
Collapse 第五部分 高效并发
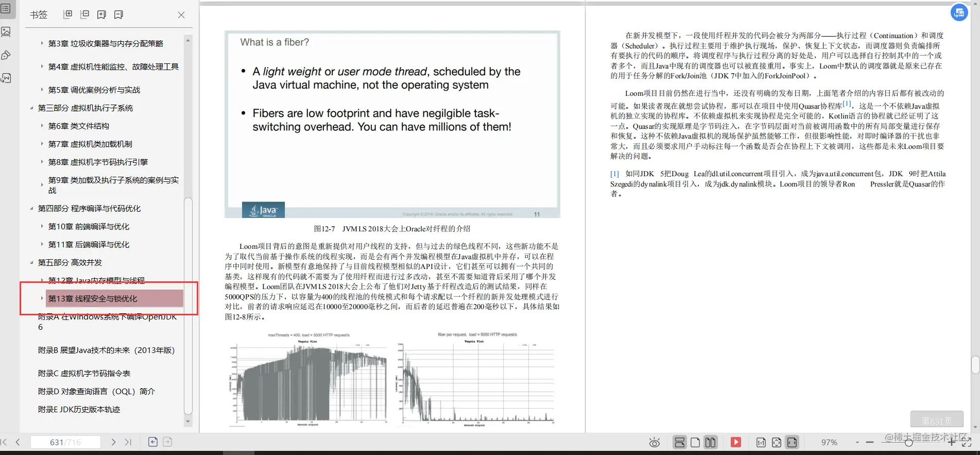(31, 262)
